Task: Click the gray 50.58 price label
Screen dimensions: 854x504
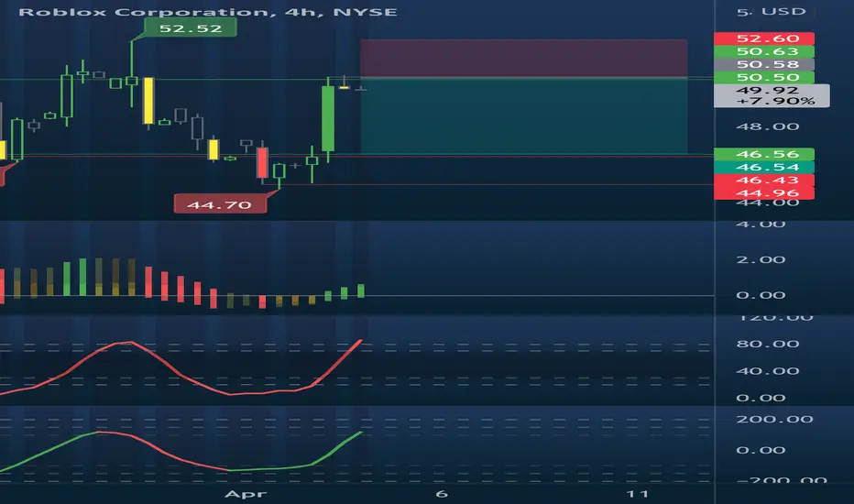Action: pyautogui.click(x=763, y=64)
